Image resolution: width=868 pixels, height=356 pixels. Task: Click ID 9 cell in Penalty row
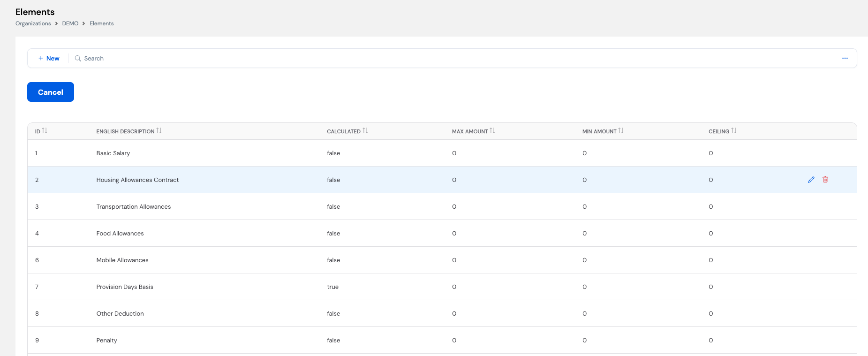[37, 341]
